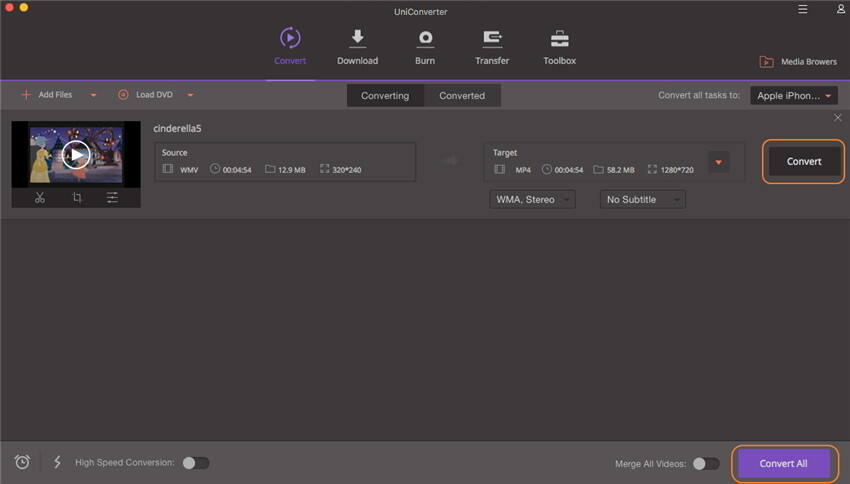
Task: Open the target format dropdown arrow
Action: [x=718, y=162]
